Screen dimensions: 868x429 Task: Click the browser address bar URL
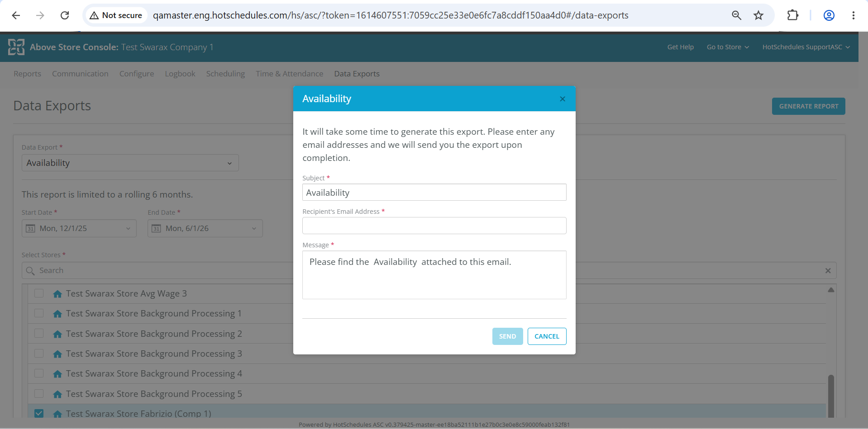tap(391, 15)
